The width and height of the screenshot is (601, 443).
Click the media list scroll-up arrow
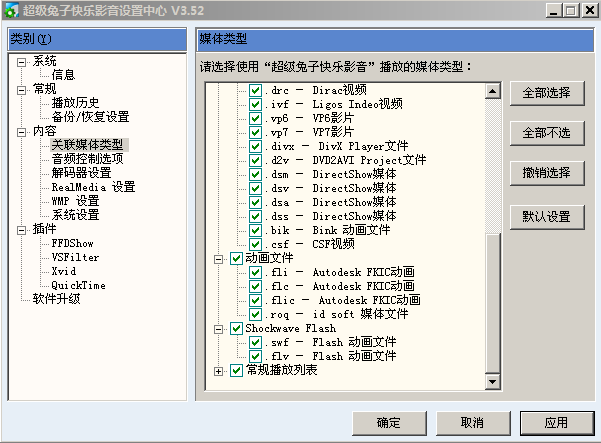pos(493,91)
